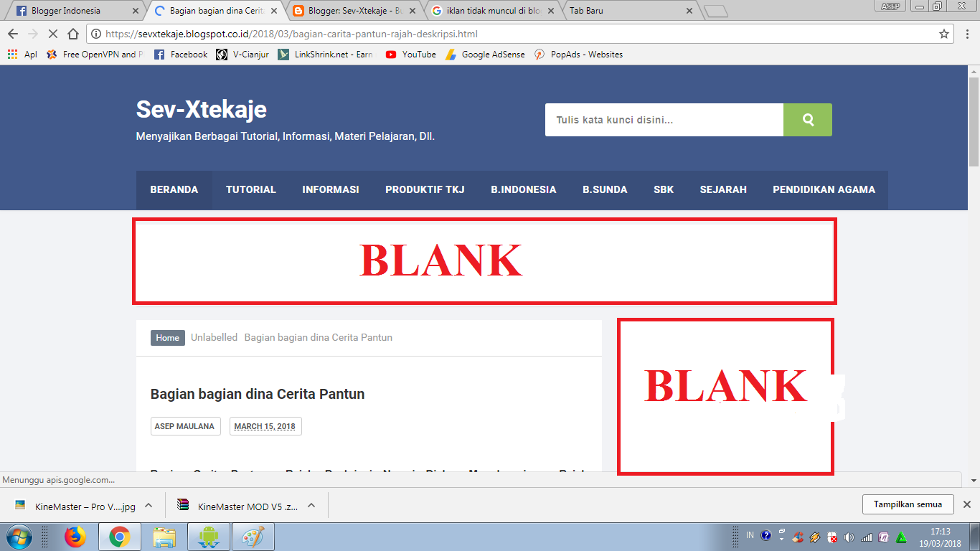Open LinkShrink.net bookmark
Image resolution: width=980 pixels, height=551 pixels.
tap(326, 54)
